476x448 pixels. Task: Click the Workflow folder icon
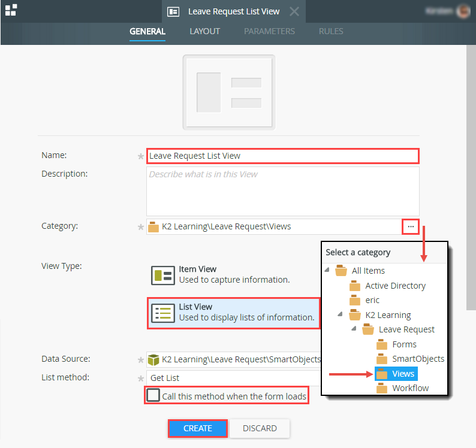(x=382, y=388)
